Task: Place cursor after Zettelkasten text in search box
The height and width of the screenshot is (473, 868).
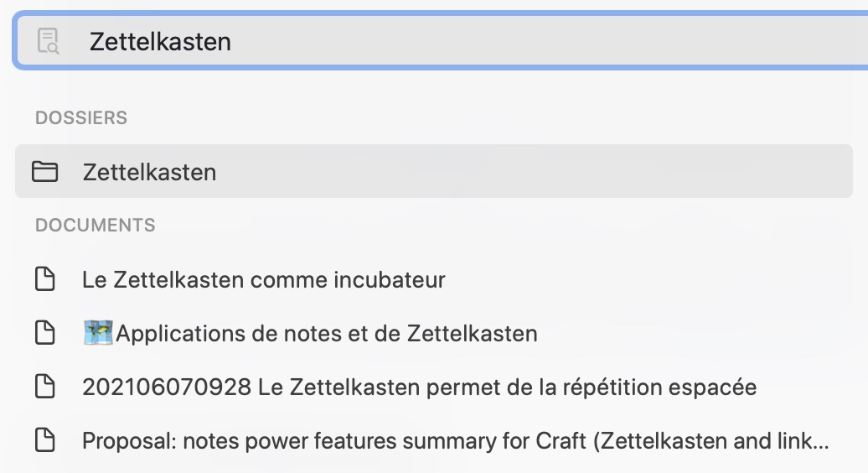Action: click(233, 42)
